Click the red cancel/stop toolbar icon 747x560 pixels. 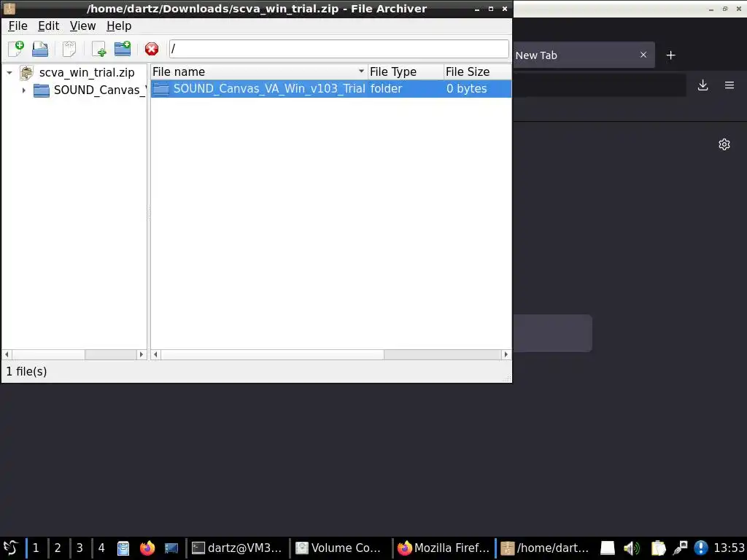152,49
